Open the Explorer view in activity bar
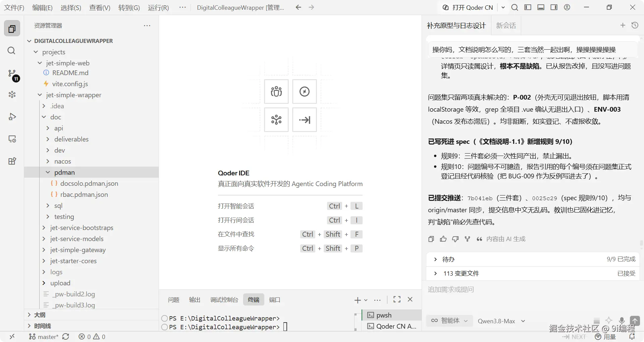The width and height of the screenshot is (644, 342). [12, 28]
